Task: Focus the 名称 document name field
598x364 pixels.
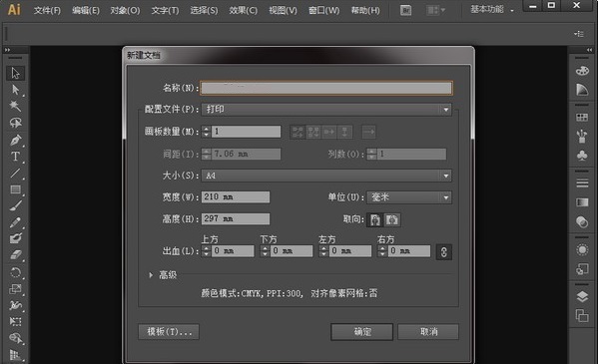Action: pos(326,88)
